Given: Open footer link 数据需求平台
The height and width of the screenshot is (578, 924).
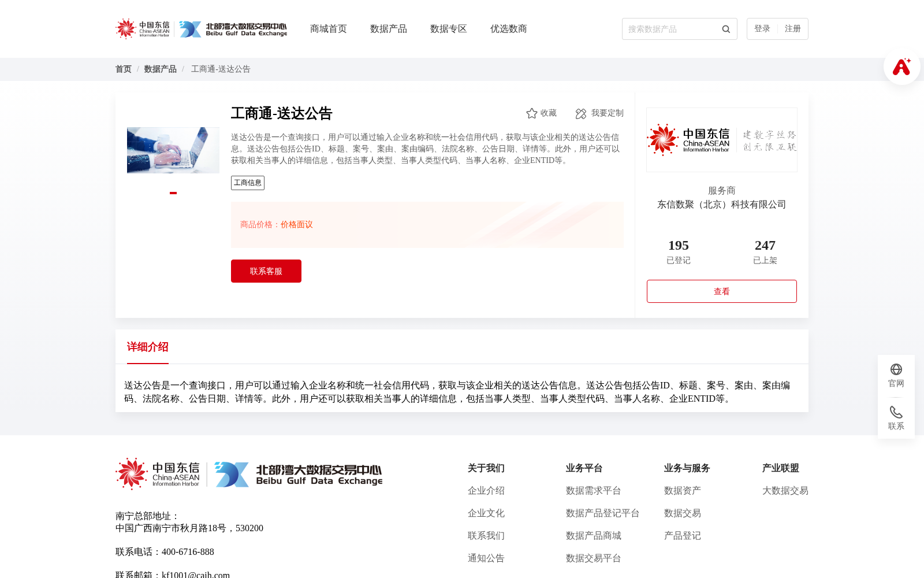Looking at the screenshot, I should tap(594, 491).
